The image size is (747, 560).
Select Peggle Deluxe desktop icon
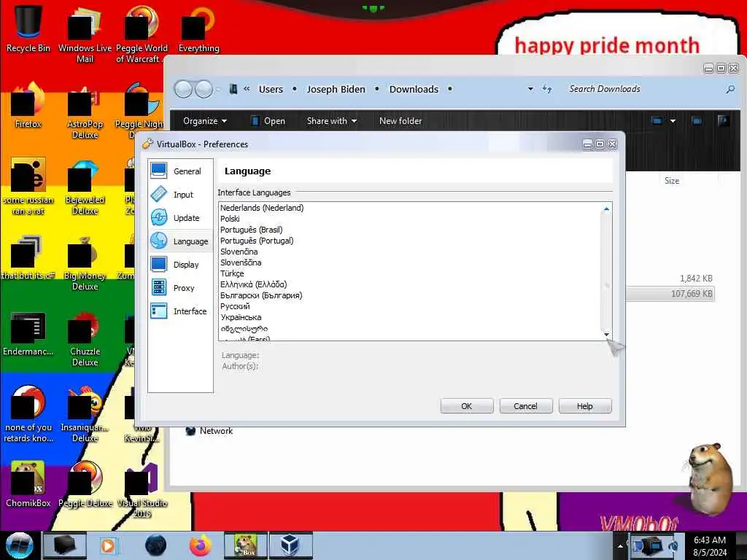tap(85, 484)
